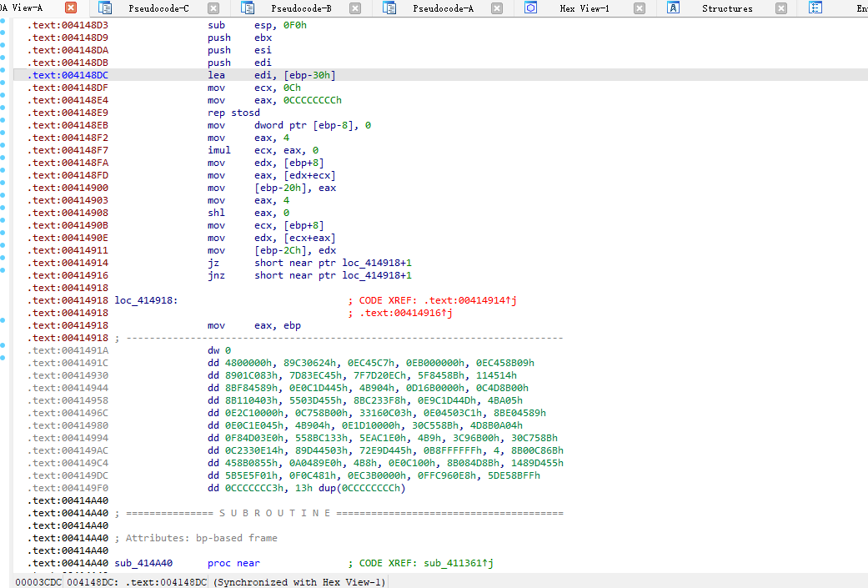Close the Pseudocode-C tab
Screen dimensions: 868x588
(213, 8)
